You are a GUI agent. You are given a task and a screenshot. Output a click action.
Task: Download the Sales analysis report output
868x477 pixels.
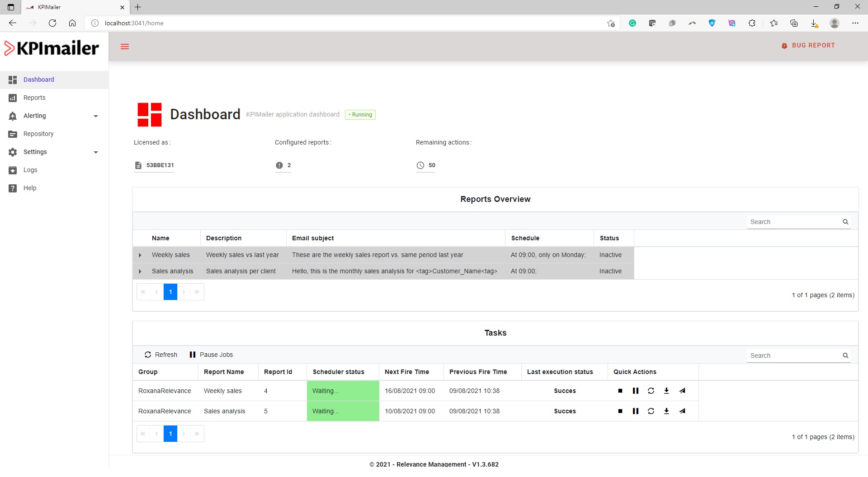pos(667,411)
